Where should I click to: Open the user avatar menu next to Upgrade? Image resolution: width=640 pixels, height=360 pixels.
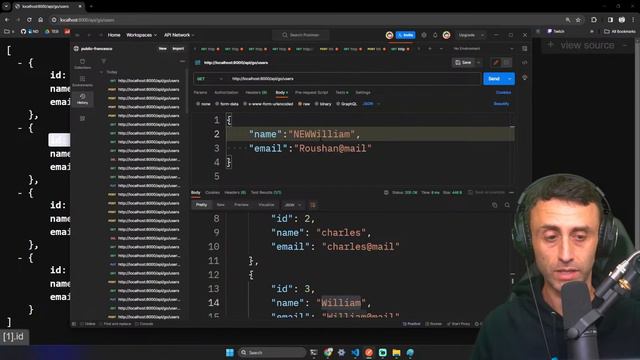pyautogui.click(x=446, y=35)
